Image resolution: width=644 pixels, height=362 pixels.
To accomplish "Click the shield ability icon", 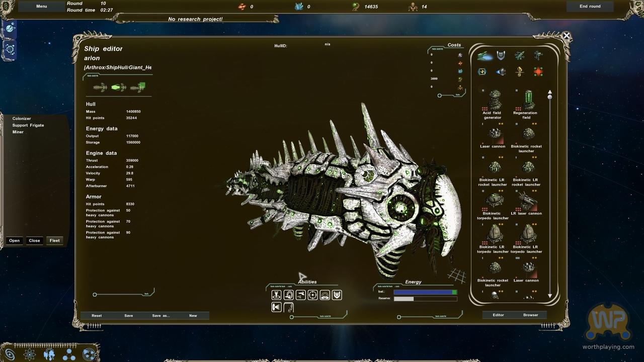I will coord(337,295).
